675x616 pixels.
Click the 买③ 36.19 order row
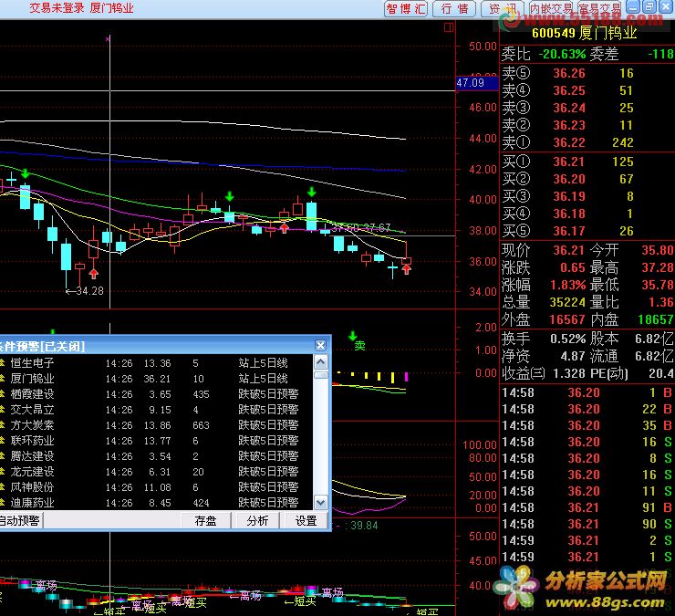click(587, 196)
